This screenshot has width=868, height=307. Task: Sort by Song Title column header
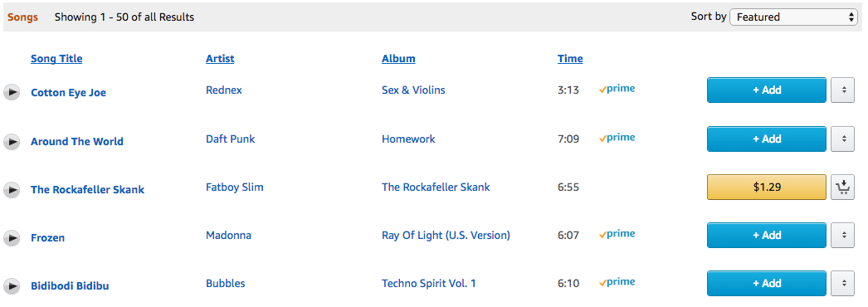[x=56, y=59]
